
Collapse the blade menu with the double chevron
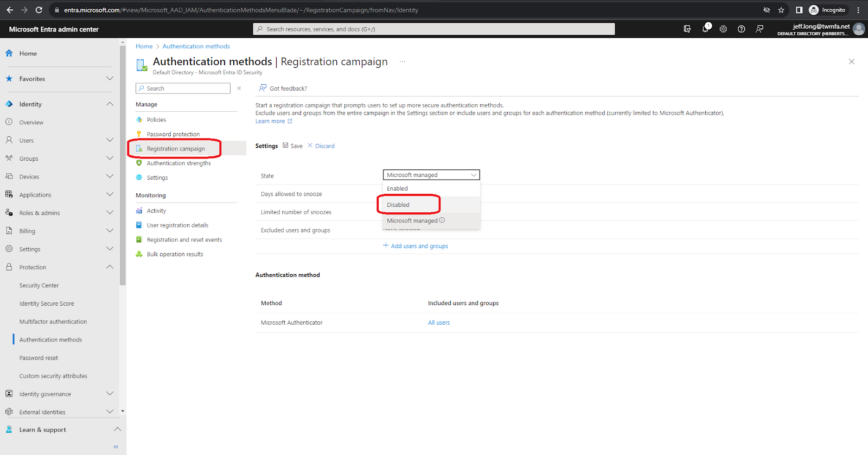(x=239, y=89)
